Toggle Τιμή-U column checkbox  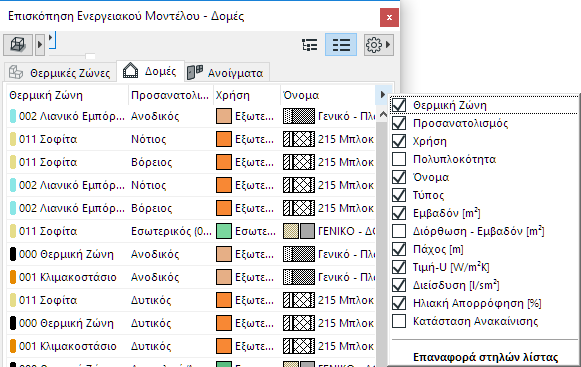click(x=399, y=267)
